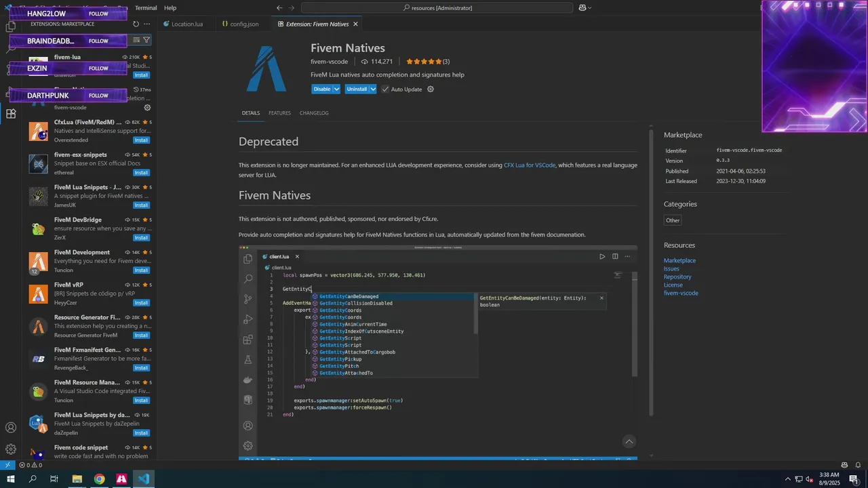Open Task View on the taskbar
Image resolution: width=868 pixels, height=488 pixels.
(x=54, y=479)
